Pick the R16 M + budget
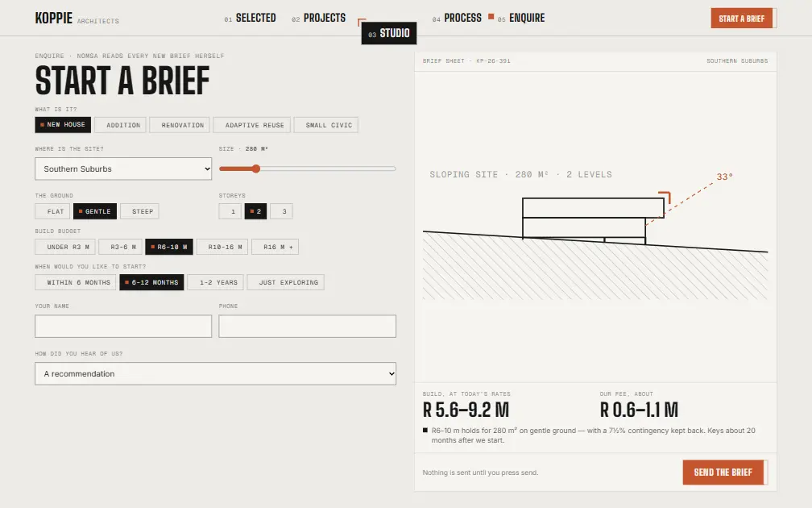812x508 pixels. pos(275,247)
